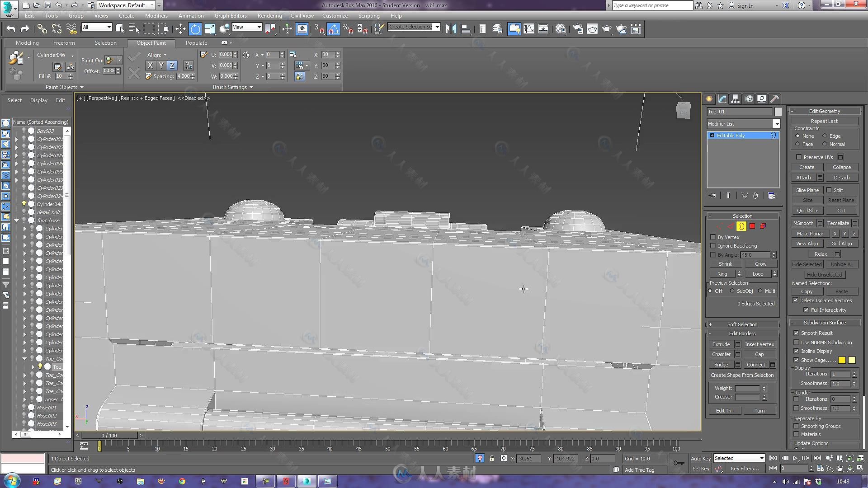Select Element sub-object level icon
The height and width of the screenshot is (488, 868).
(763, 226)
